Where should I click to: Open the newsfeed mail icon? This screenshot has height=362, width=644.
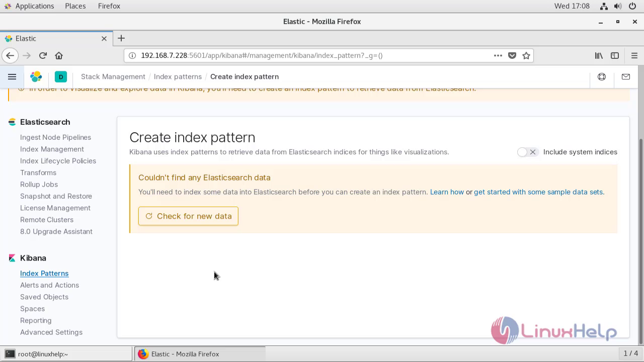click(x=626, y=77)
